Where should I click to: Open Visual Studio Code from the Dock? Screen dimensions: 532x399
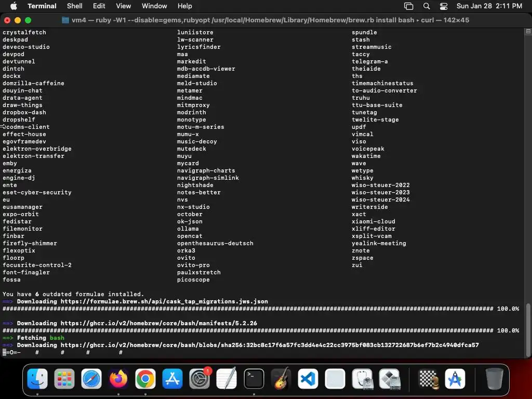(x=308, y=379)
